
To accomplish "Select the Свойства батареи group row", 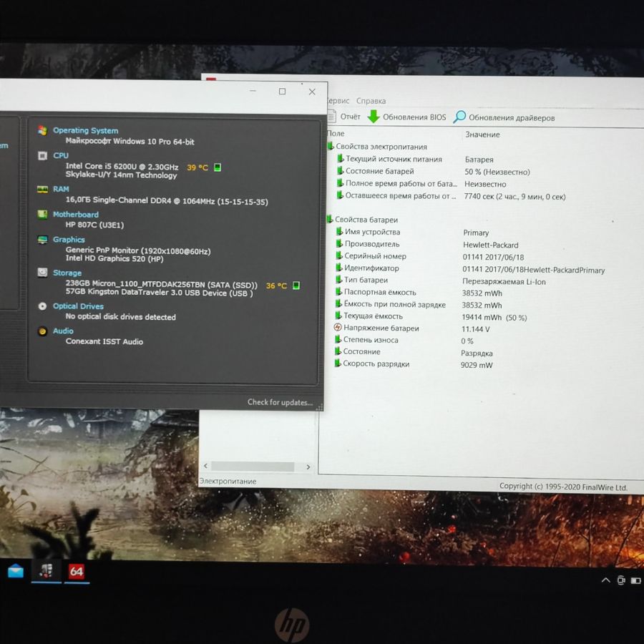I will (x=363, y=220).
